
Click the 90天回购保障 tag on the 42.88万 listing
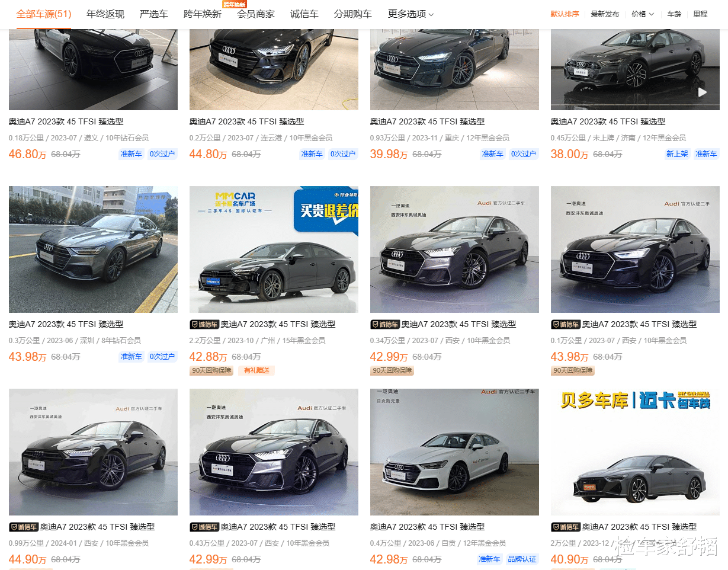[x=211, y=371]
